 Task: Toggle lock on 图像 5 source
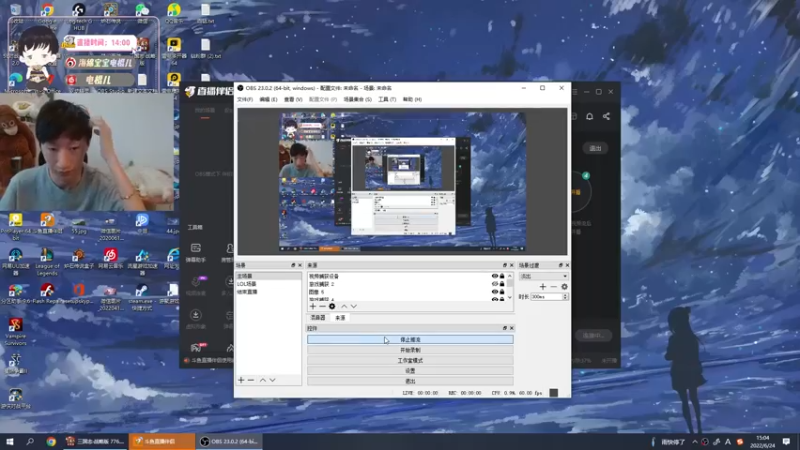click(502, 292)
